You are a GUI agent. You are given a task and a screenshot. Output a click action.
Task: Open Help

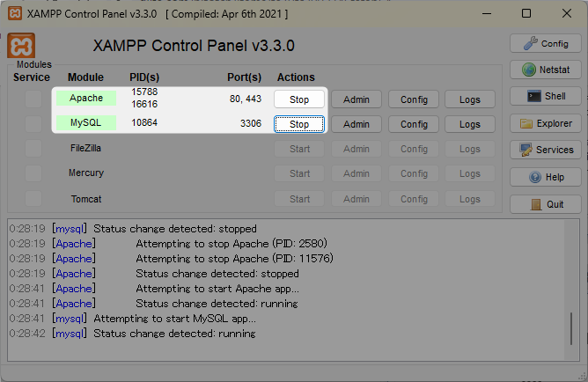click(546, 177)
